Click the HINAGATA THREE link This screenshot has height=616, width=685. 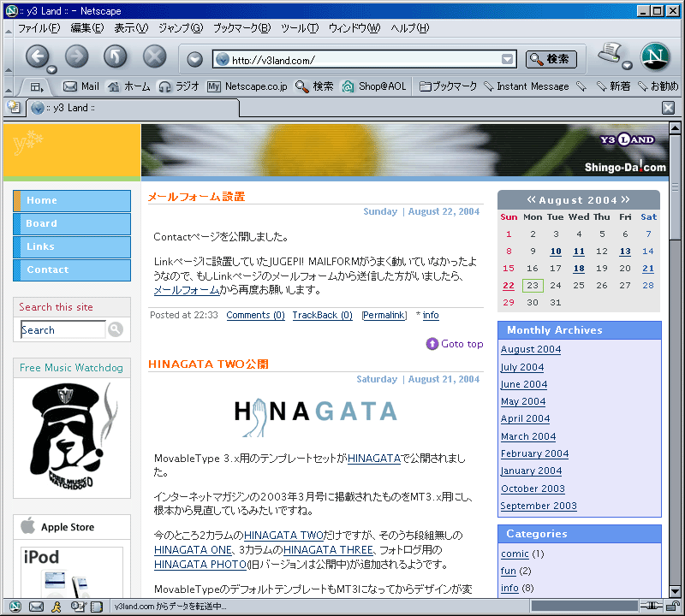click(x=328, y=549)
